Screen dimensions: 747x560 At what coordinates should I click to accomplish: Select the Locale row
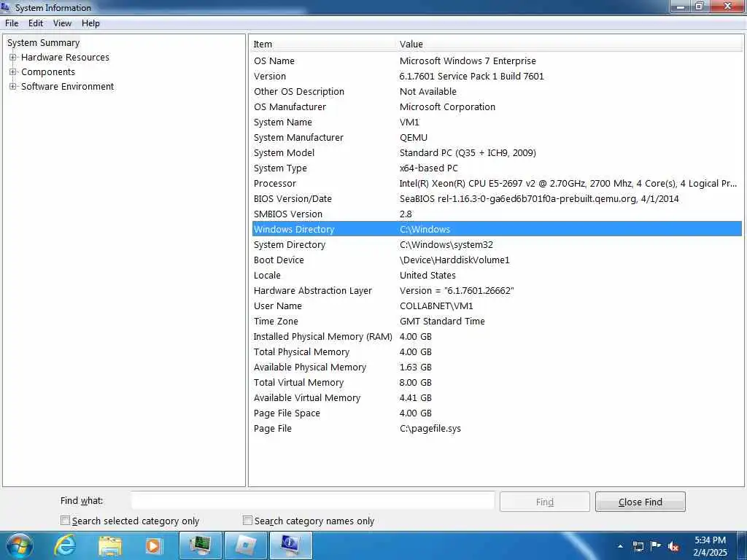497,275
